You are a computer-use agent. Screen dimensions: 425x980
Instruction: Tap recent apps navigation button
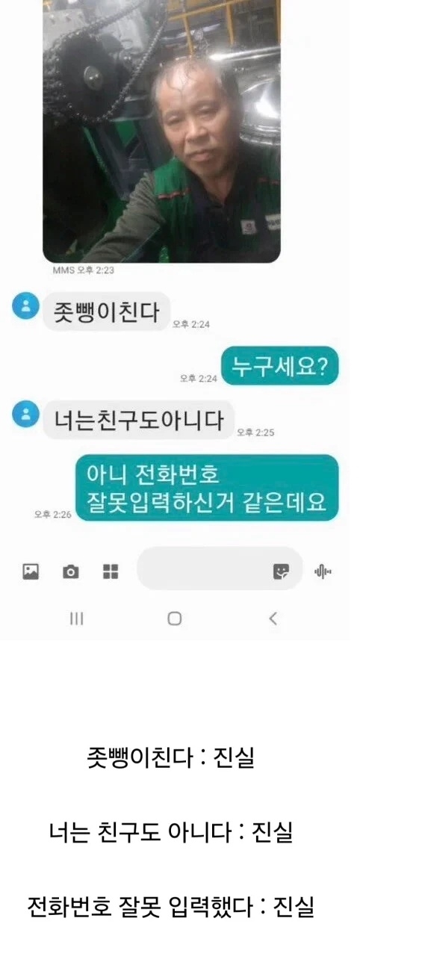(x=76, y=618)
